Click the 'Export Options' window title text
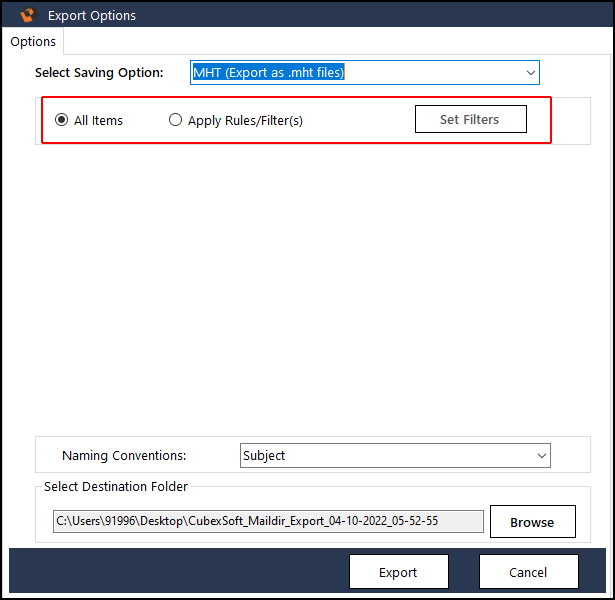This screenshot has height=600, width=615. (x=92, y=15)
